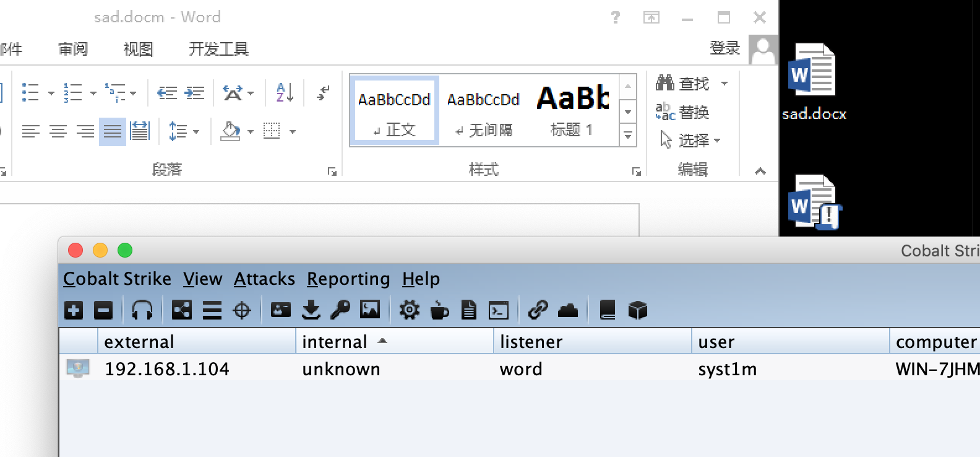Screen dimensions: 980x457
Task: Open screenshots picture icon
Action: 370,310
